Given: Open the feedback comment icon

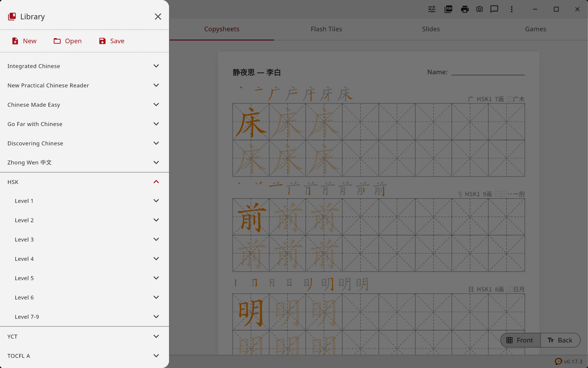Looking at the screenshot, I should click(494, 9).
